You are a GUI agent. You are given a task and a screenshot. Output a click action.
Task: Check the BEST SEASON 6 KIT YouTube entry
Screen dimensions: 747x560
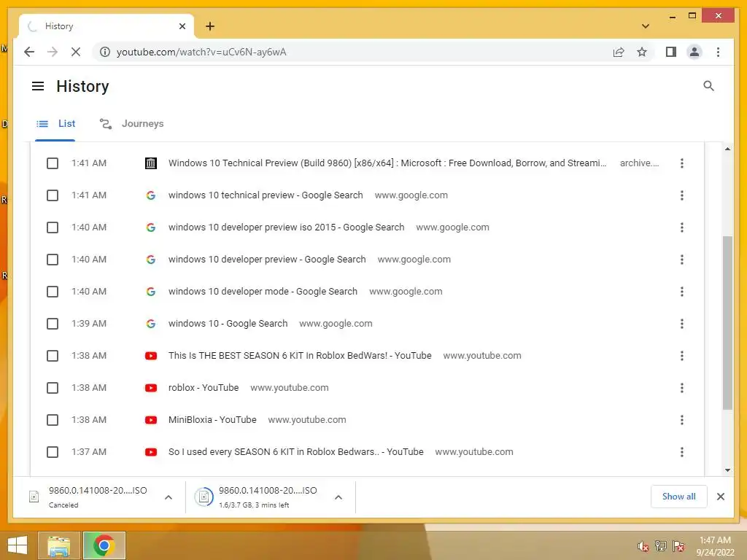(x=53, y=356)
